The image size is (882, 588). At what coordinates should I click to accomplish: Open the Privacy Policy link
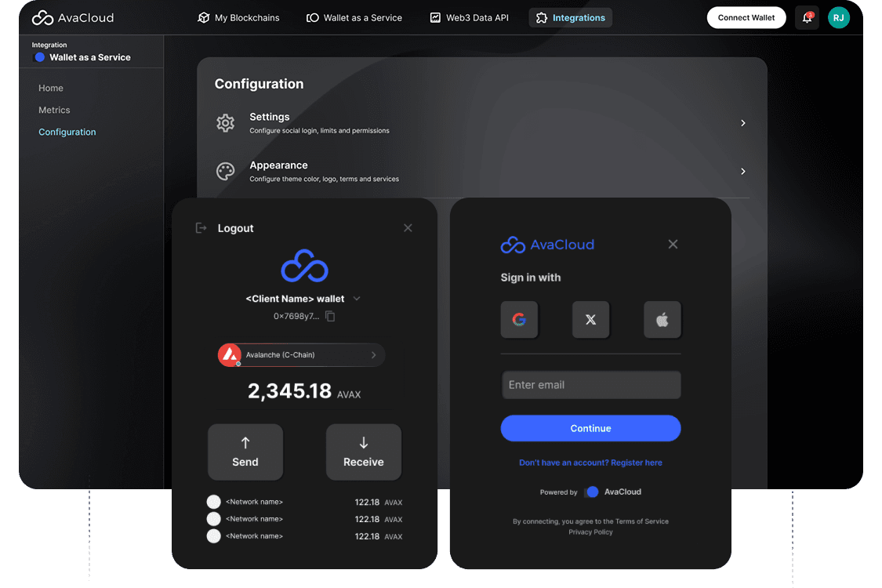(x=590, y=532)
